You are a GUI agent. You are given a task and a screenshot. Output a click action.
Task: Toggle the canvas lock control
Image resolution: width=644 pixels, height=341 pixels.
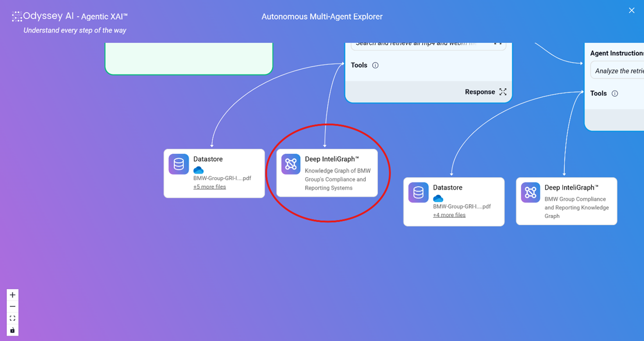(x=12, y=330)
